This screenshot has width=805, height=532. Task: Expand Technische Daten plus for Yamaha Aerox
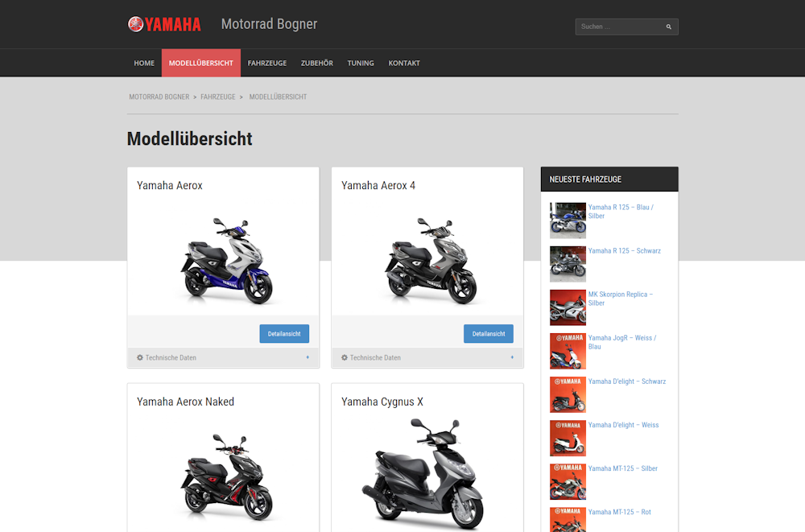[x=308, y=357]
